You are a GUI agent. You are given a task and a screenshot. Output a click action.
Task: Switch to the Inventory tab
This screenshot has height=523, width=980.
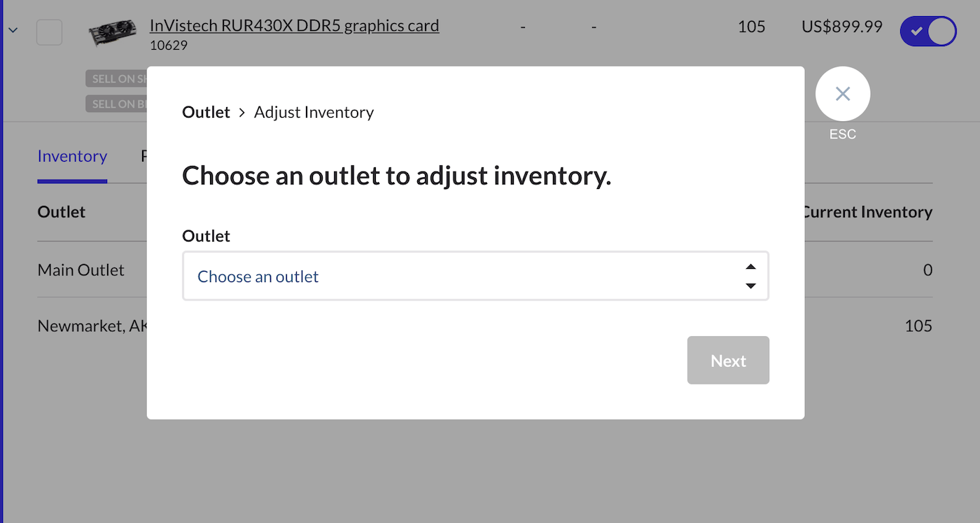pos(72,156)
